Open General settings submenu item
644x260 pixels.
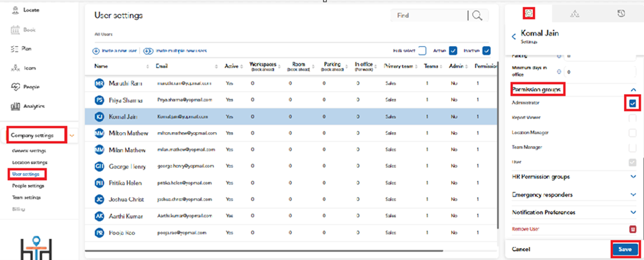(x=29, y=151)
